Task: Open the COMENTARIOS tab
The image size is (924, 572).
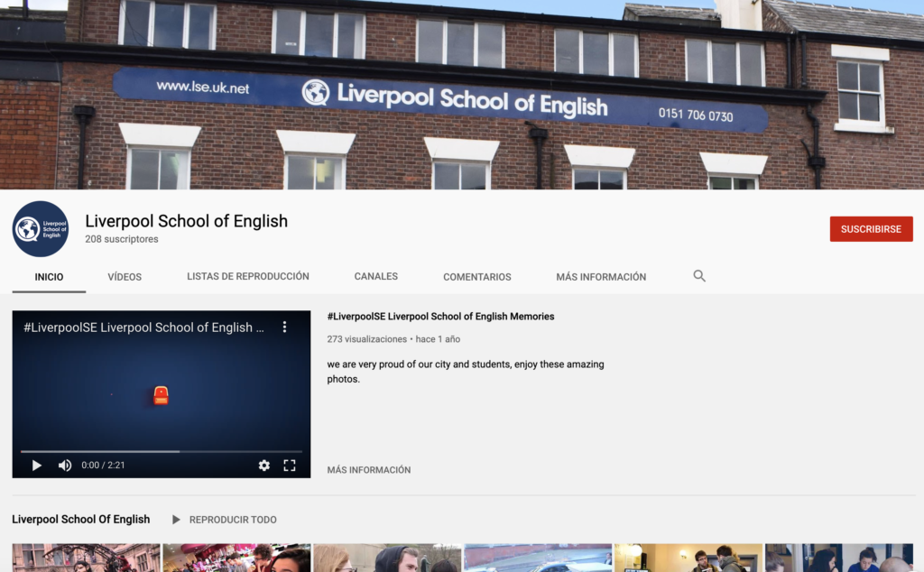Action: pyautogui.click(x=477, y=277)
